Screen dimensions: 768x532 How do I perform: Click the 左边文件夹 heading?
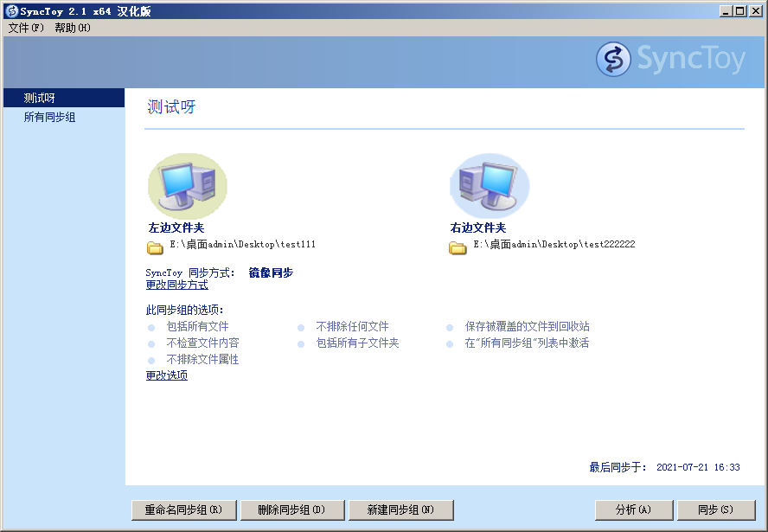[x=176, y=228]
